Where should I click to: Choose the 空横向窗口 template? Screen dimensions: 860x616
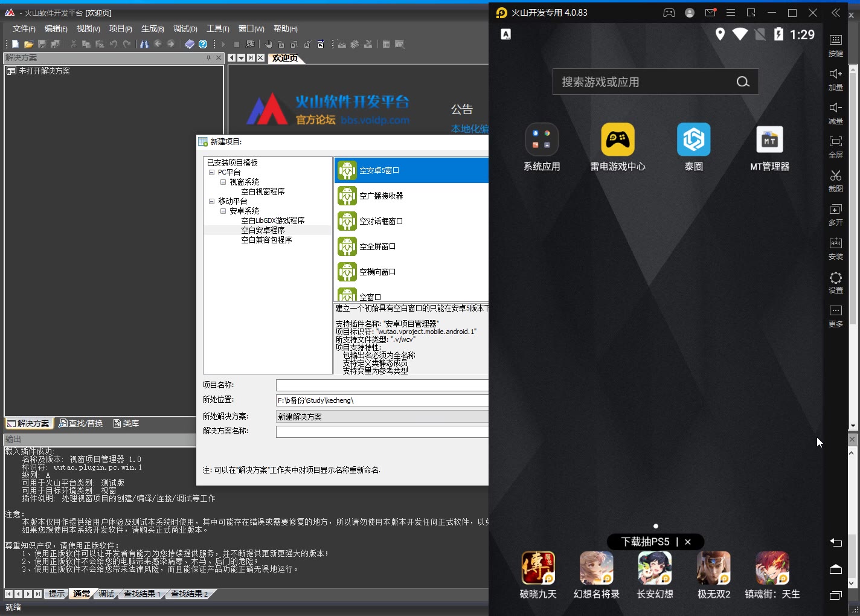coord(411,272)
